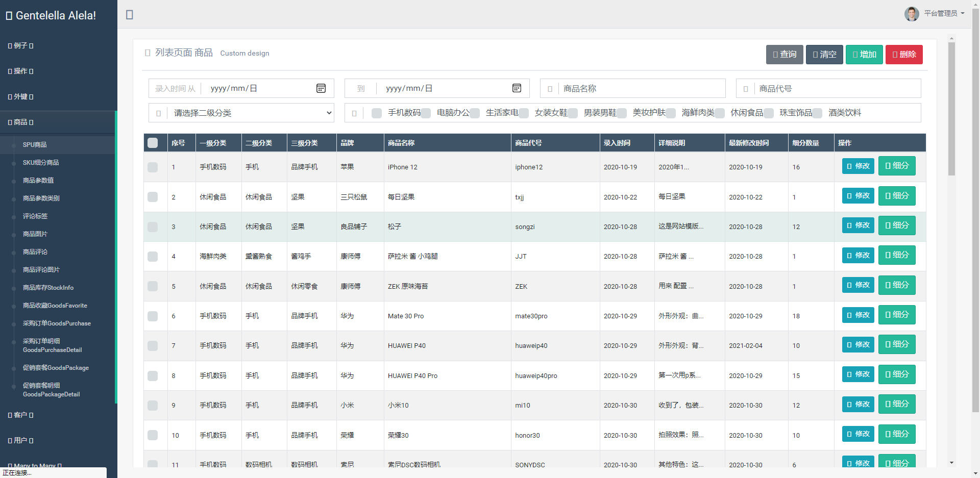Expand the 例子 sidebar menu
This screenshot has height=478, width=980.
(x=21, y=45)
